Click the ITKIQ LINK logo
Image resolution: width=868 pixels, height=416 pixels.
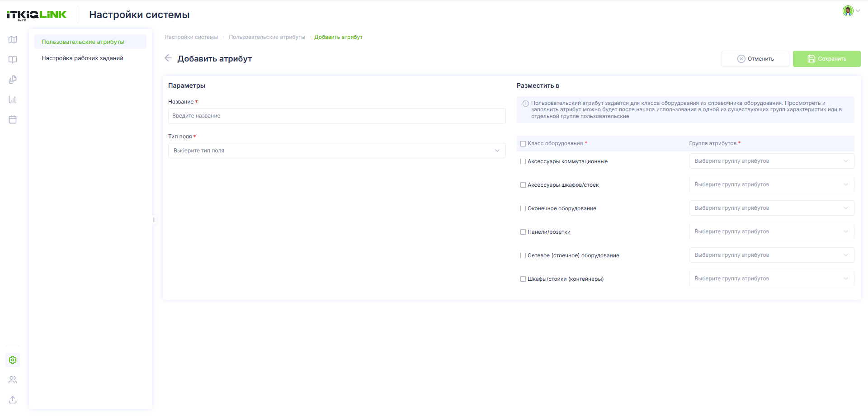(37, 15)
